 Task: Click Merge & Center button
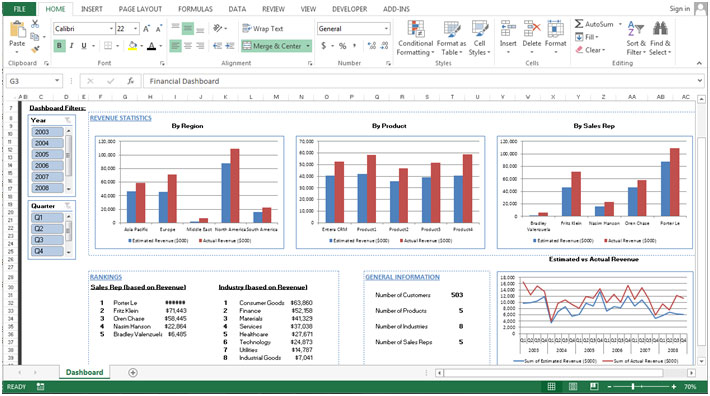pos(272,46)
